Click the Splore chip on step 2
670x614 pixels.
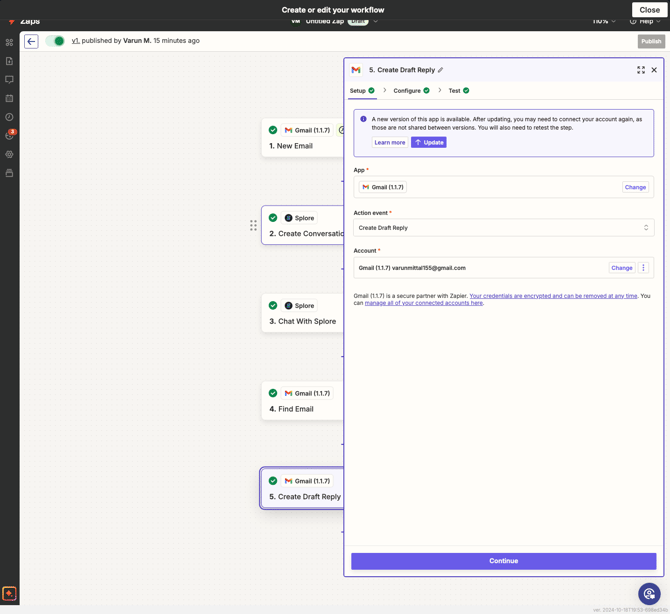(299, 218)
